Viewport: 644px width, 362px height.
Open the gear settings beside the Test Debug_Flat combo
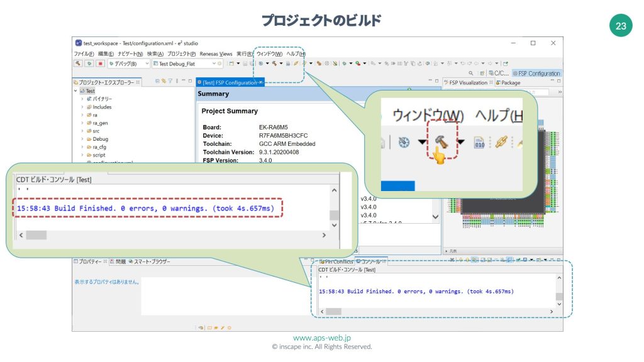click(219, 63)
